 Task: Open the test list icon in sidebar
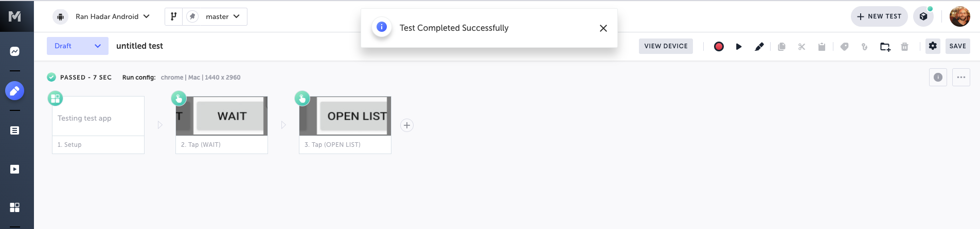[15, 130]
